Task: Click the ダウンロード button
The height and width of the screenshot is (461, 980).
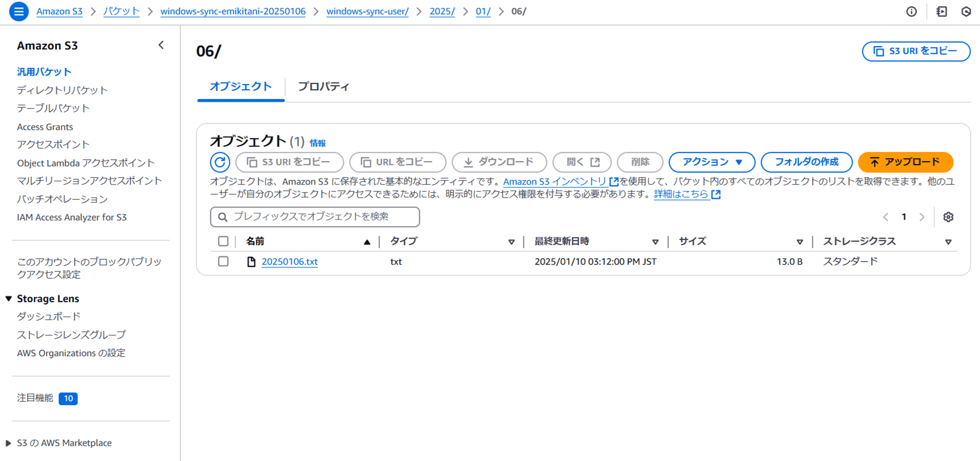Action: coord(499,162)
